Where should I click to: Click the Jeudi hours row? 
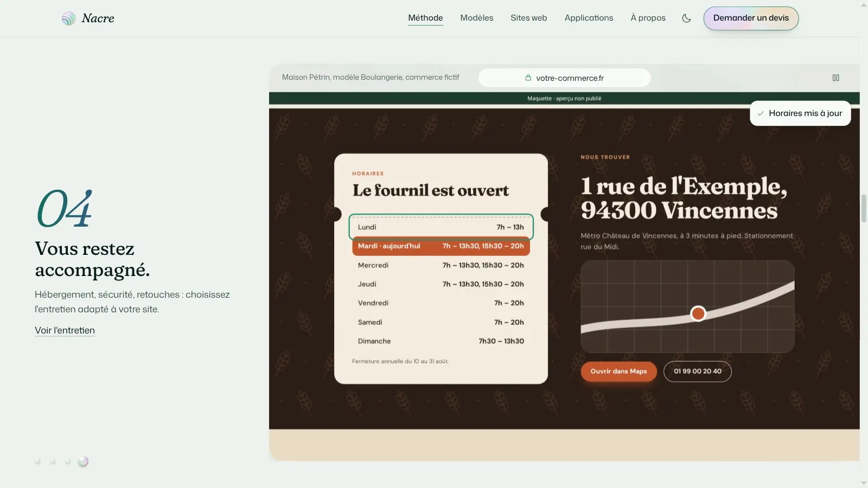tap(441, 284)
